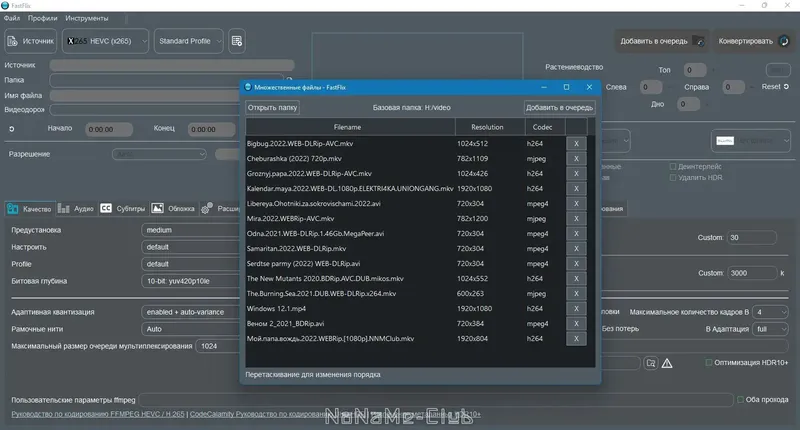Image resolution: width=800 pixels, height=430 pixels.
Task: Remove Bigbug.2022.WEB-DLRip-AVC.mkv with its X button
Action: pos(576,144)
